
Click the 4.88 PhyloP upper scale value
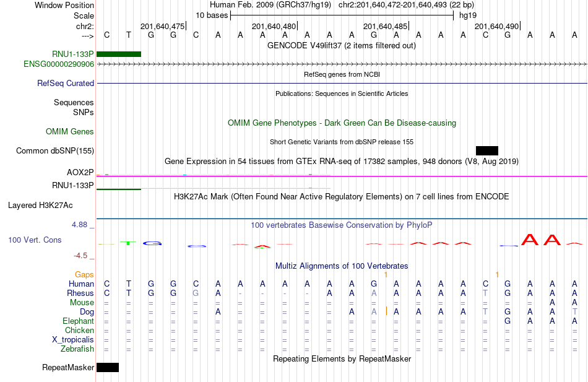pos(79,225)
